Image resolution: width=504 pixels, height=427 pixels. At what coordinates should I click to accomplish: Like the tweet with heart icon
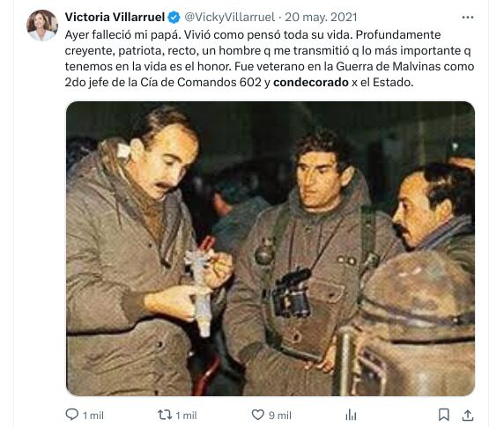[258, 415]
